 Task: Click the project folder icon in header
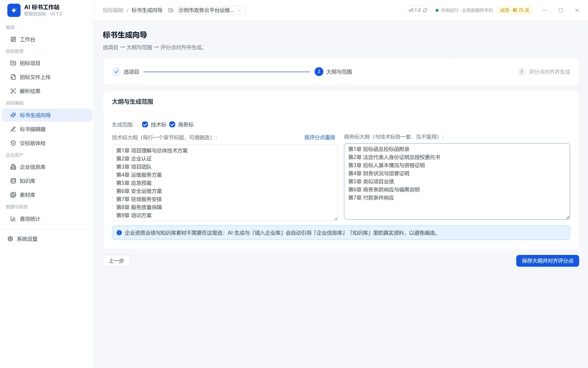click(x=171, y=10)
